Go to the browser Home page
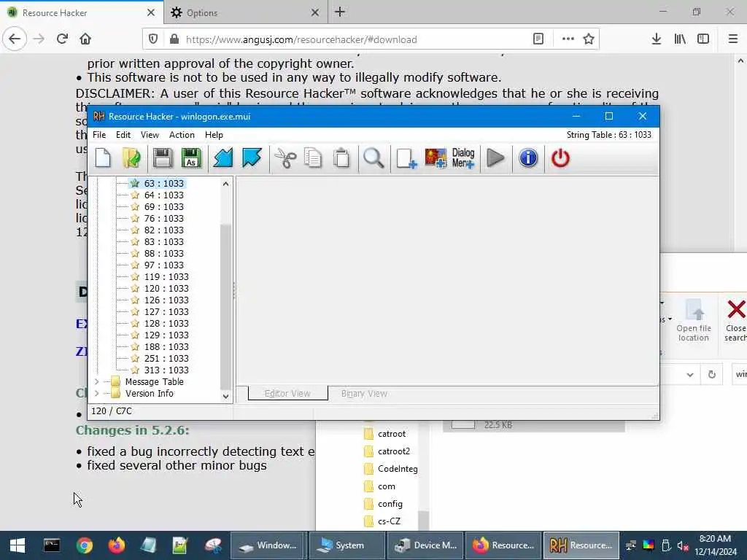Screen dimensions: 747x560 tap(85, 39)
